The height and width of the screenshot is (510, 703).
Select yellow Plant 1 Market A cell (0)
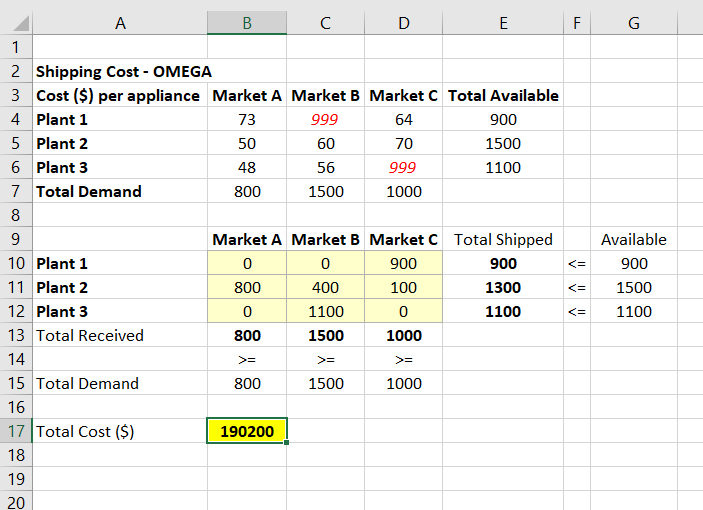[x=247, y=263]
